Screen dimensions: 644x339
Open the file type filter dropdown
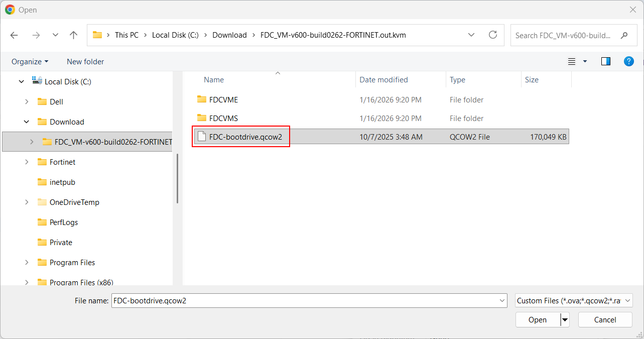coord(574,300)
